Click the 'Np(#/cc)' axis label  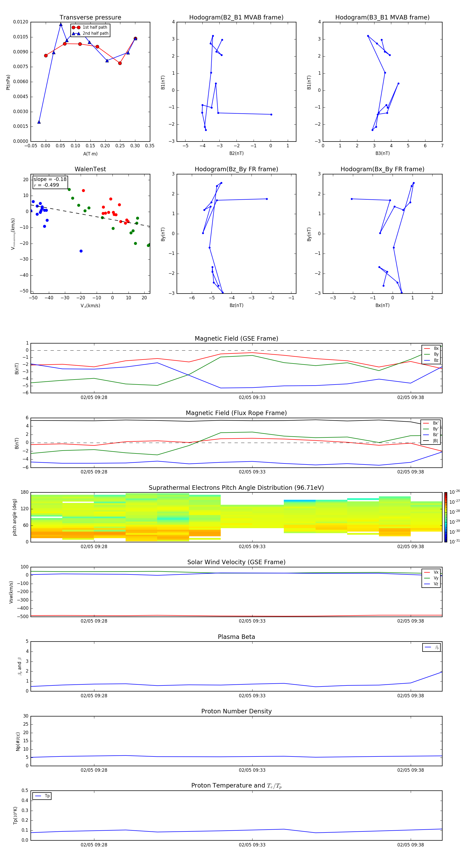tap(18, 741)
